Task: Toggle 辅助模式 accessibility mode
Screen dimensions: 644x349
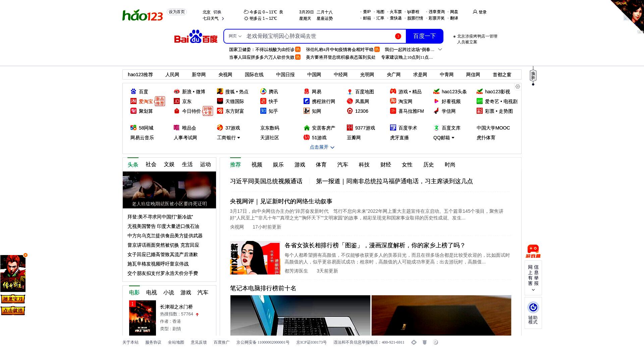Action: pos(533,313)
